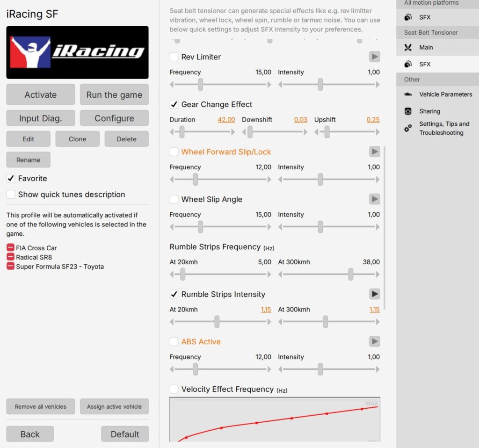This screenshot has width=479, height=448.
Task: Open Vehicle Parameters section
Action: [x=445, y=94]
